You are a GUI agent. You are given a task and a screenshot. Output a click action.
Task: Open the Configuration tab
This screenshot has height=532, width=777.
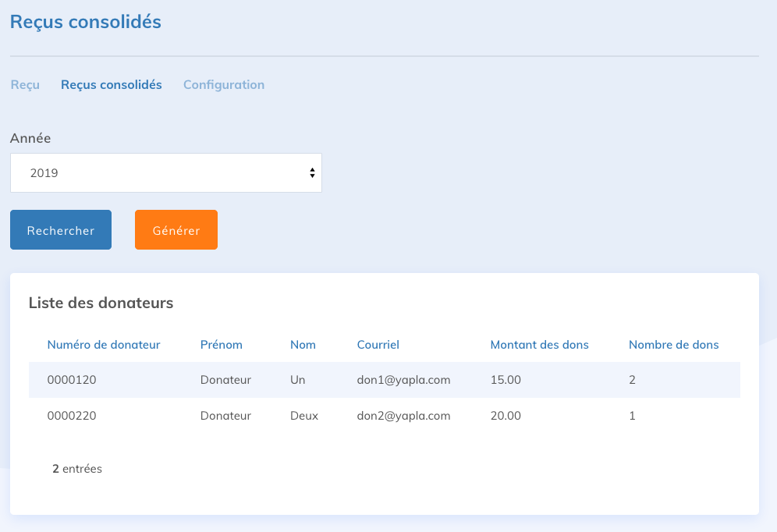(x=224, y=84)
